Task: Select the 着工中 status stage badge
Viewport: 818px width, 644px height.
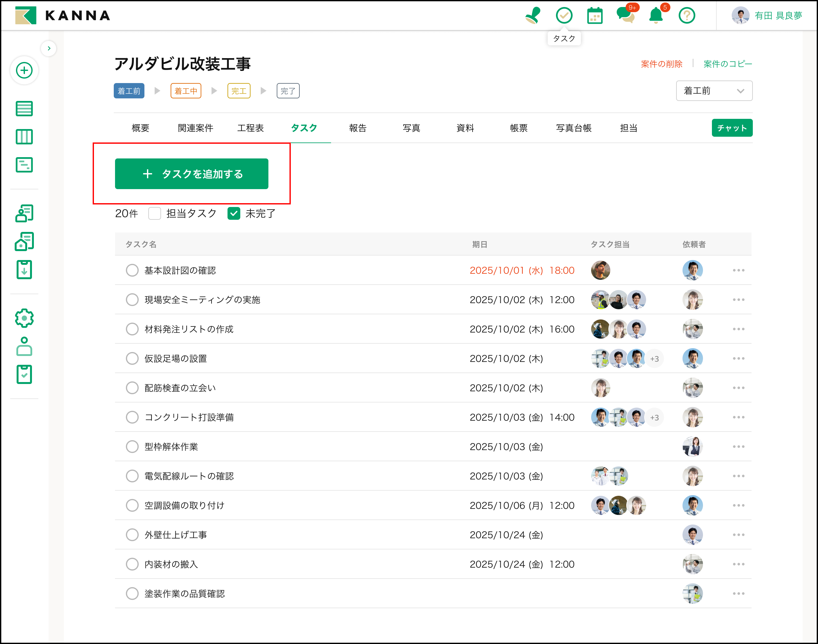Action: pyautogui.click(x=186, y=91)
